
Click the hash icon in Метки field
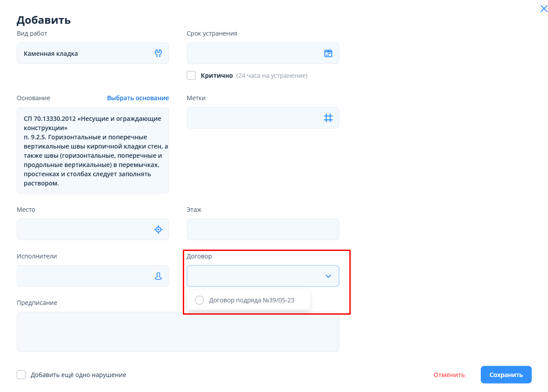click(x=328, y=118)
